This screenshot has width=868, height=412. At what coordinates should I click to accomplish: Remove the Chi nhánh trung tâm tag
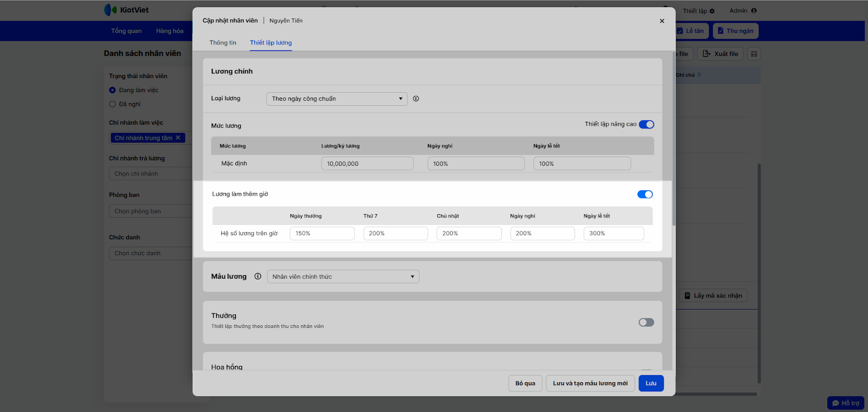tap(178, 138)
